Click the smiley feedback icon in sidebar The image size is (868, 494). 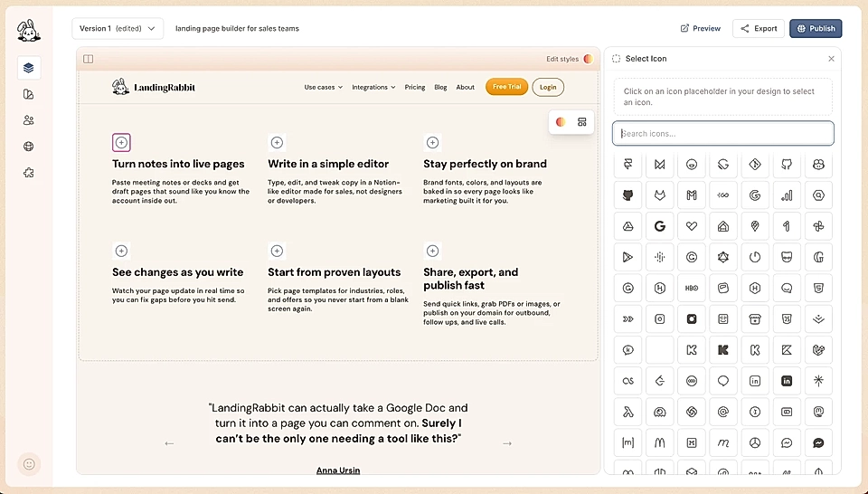tap(29, 464)
